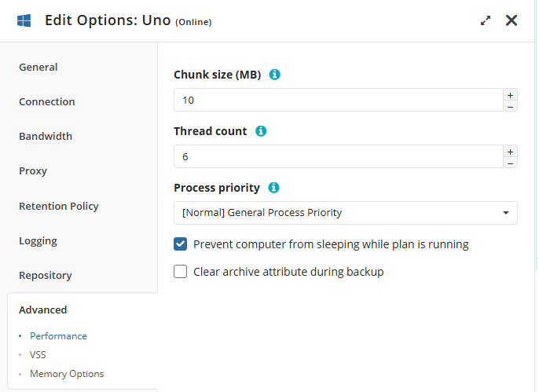Open the Process priority dropdown

tap(345, 213)
